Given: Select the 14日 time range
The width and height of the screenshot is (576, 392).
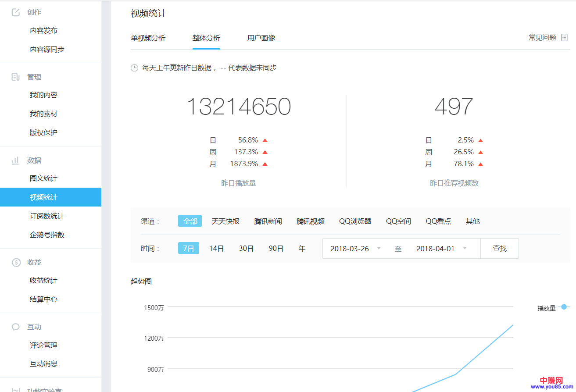Looking at the screenshot, I should (x=216, y=248).
